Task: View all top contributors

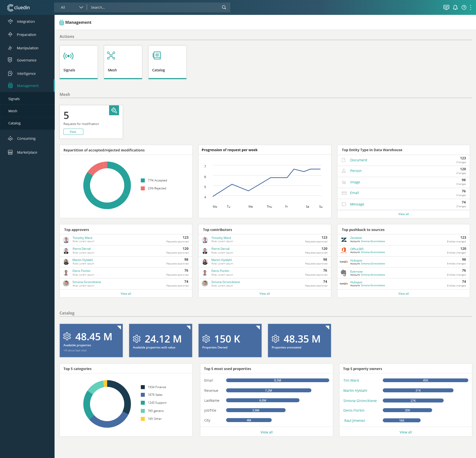Action: coord(265,293)
